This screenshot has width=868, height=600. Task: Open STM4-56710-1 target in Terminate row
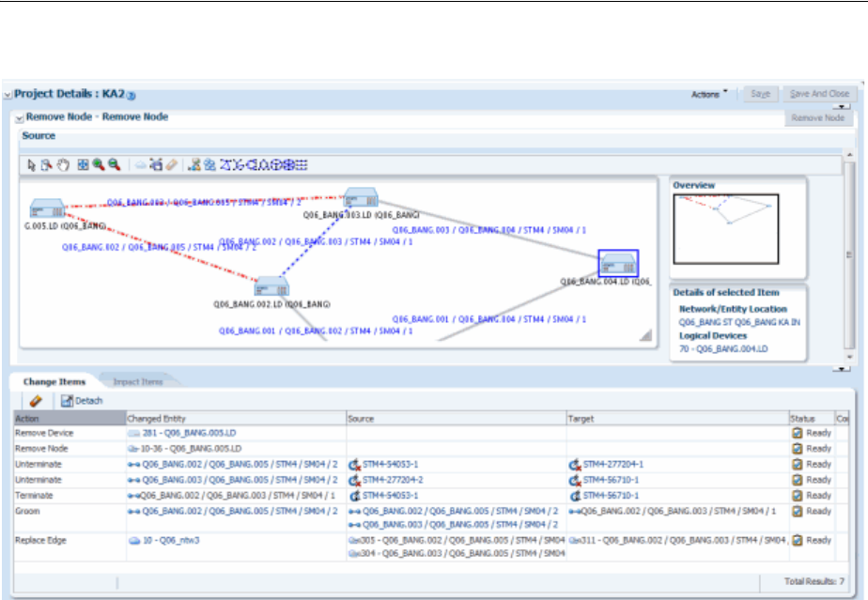pyautogui.click(x=611, y=496)
